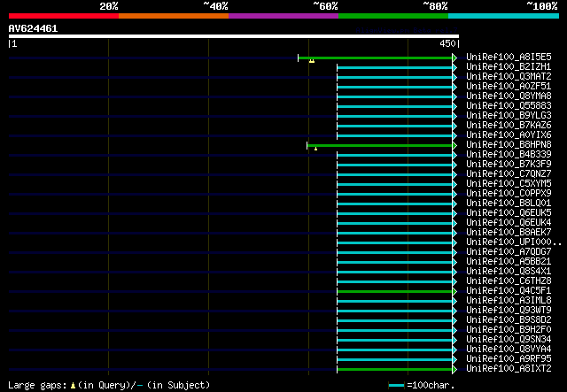Click the cyan alignment bar for UniRef100_A7QDG7
567x392 pixels.
(394, 252)
